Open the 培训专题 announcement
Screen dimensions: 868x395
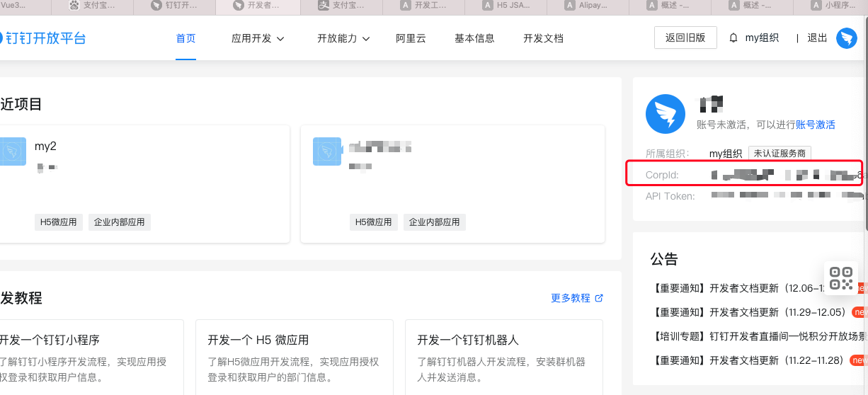click(x=758, y=336)
